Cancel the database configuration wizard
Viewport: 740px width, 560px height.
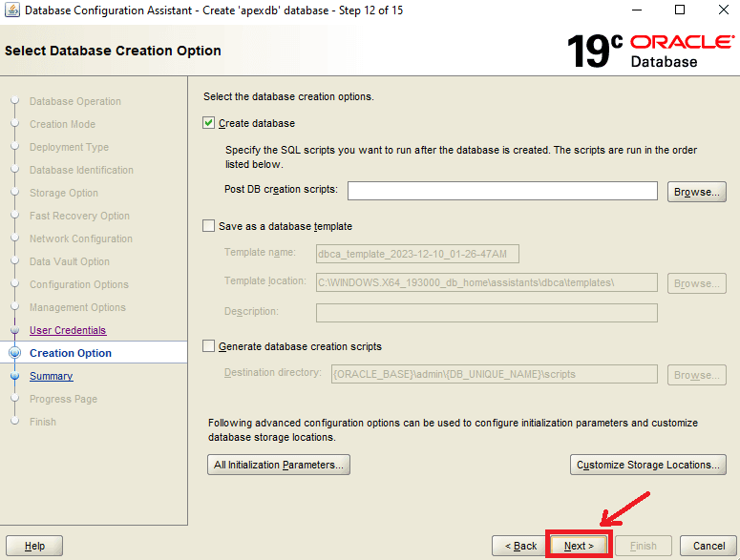(708, 546)
